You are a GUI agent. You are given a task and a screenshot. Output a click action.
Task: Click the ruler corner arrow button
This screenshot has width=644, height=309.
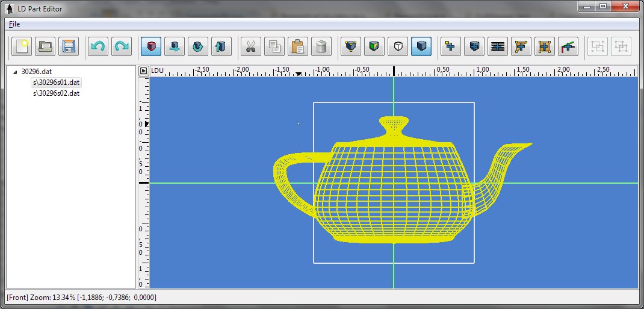143,70
